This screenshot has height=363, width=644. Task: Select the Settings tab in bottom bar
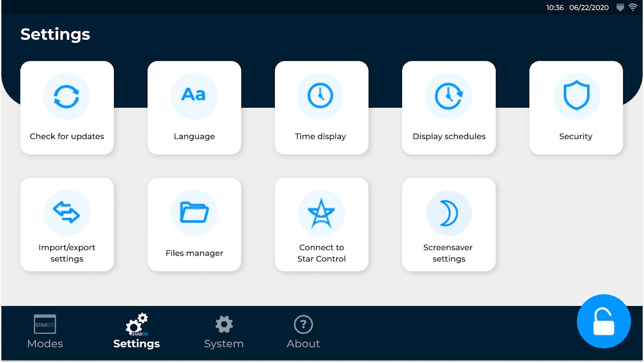136,332
